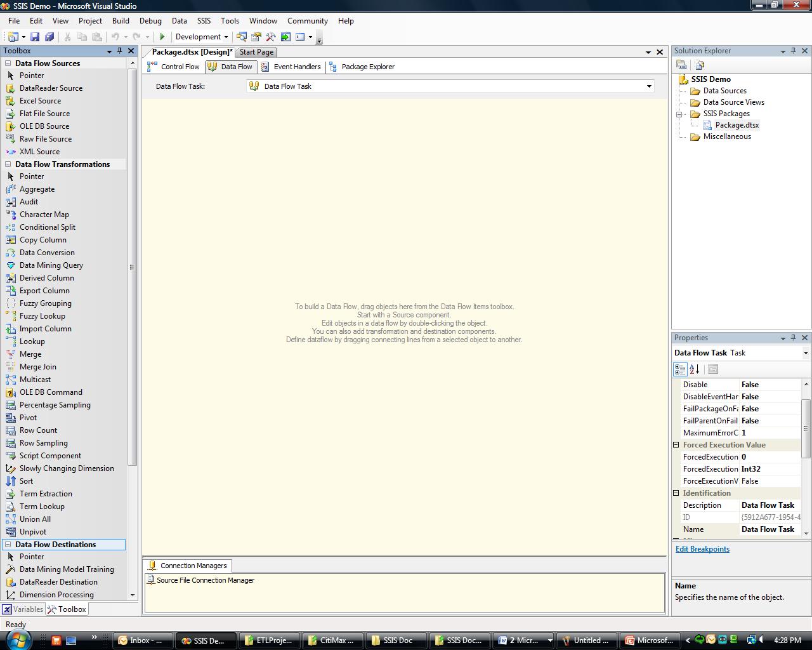
Task: Collapse the Data Flow Sources section
Action: [8, 63]
